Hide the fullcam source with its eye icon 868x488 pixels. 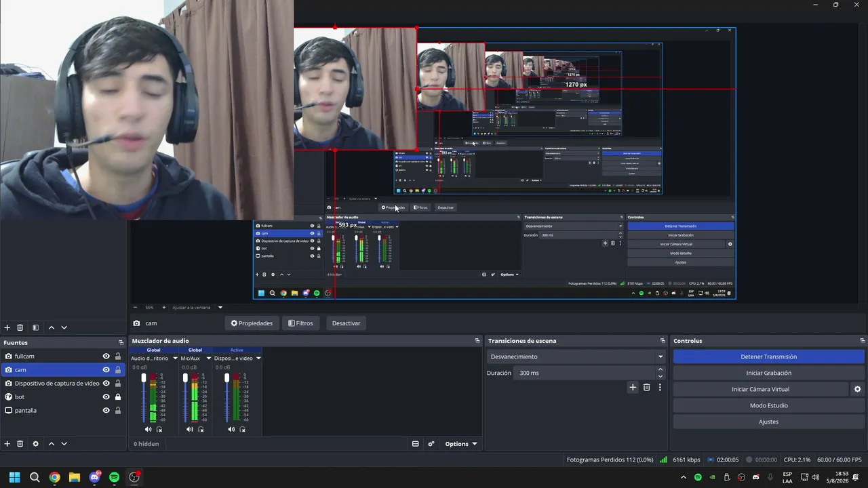pos(106,357)
